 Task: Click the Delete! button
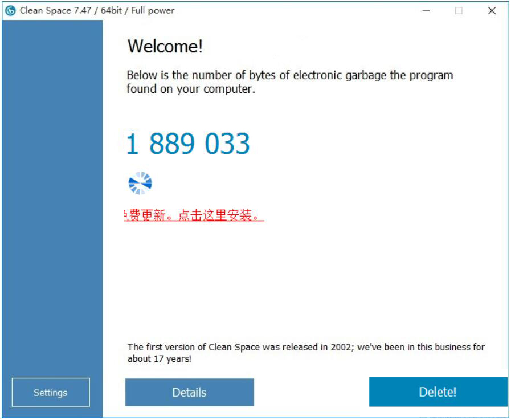coord(438,392)
